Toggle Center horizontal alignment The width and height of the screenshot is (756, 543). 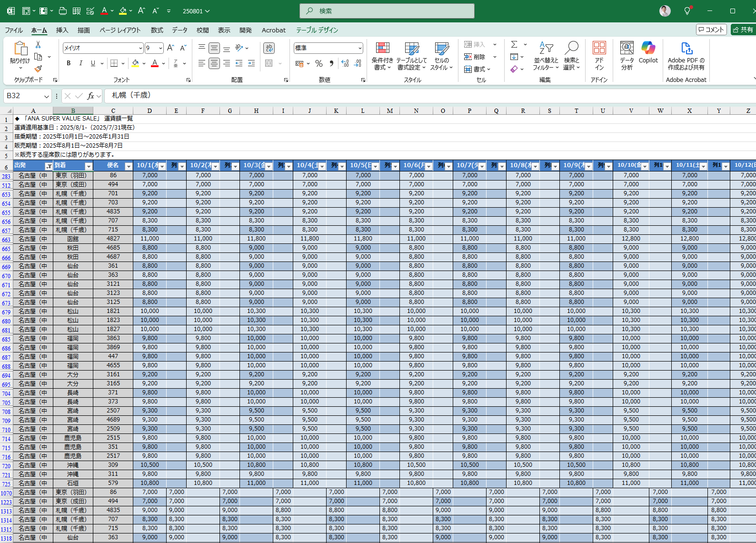click(214, 63)
